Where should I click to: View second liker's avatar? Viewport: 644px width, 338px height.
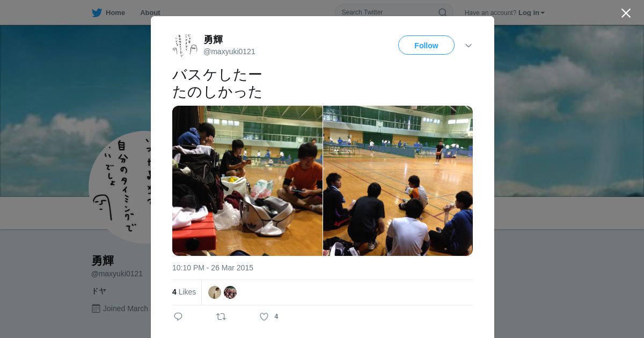(230, 292)
